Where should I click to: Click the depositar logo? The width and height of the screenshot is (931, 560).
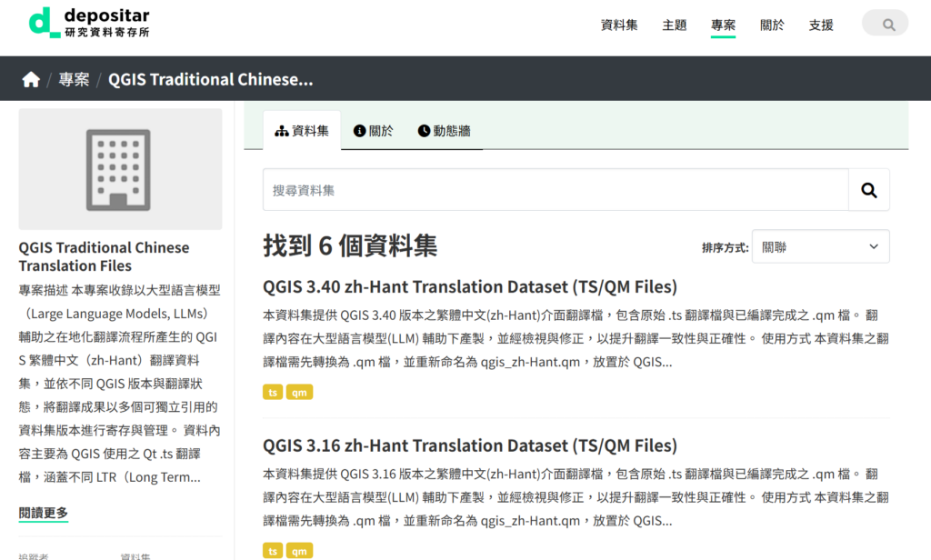[89, 23]
